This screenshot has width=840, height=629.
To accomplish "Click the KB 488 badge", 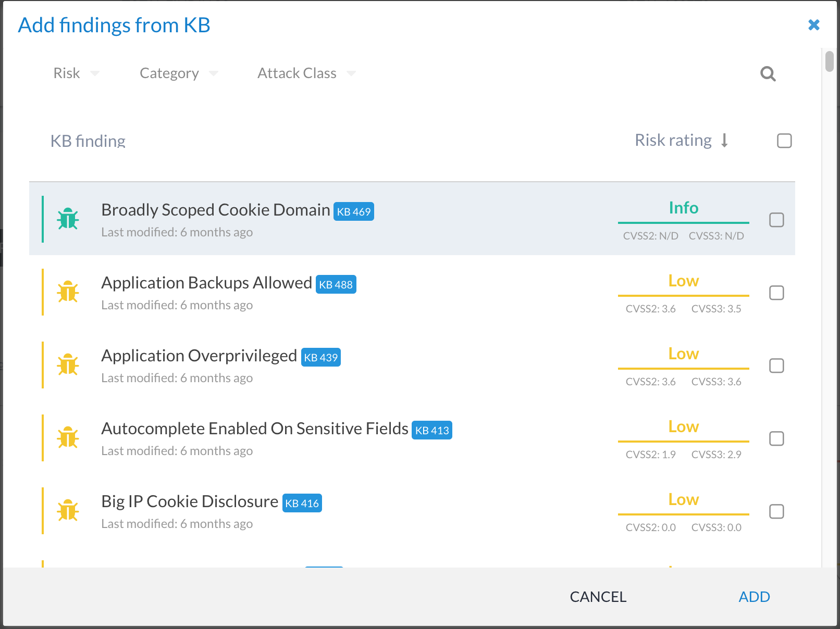I will [336, 284].
